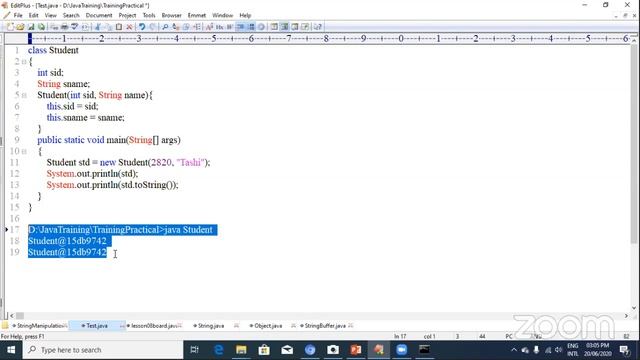640x360 pixels.
Task: Open the Tools menu
Action: 149,16
